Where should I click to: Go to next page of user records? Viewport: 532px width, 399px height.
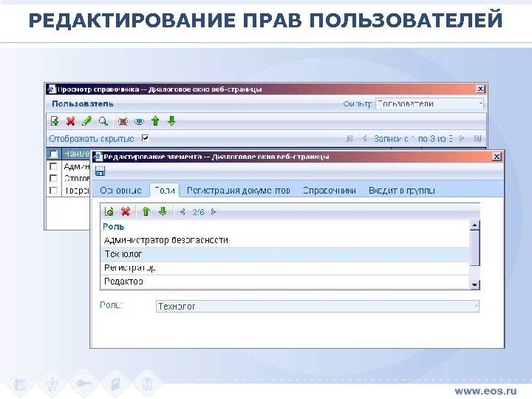tap(461, 138)
